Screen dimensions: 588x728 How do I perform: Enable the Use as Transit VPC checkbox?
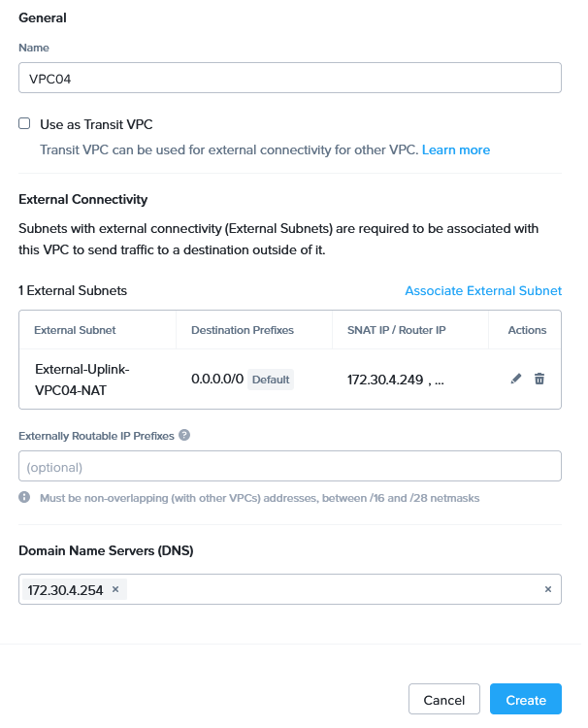coord(24,124)
